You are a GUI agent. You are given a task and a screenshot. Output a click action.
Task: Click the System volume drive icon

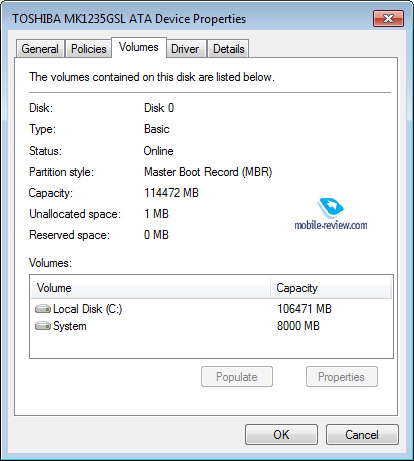(x=43, y=326)
